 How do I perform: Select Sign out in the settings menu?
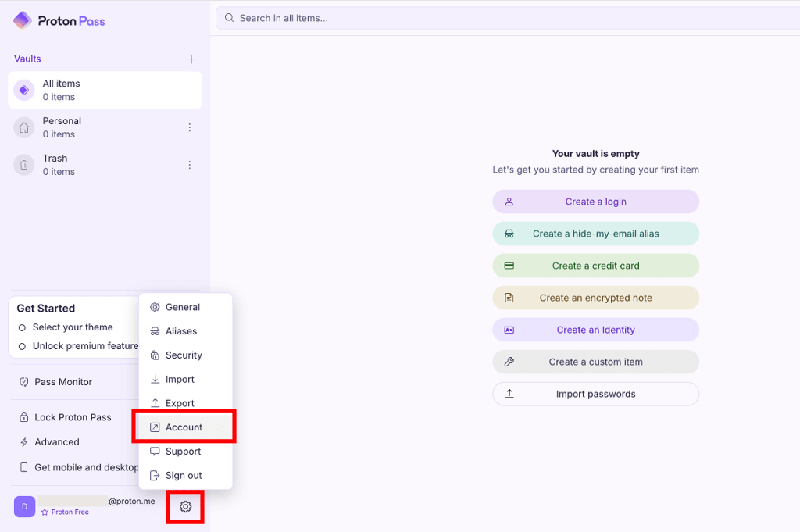tap(185, 475)
